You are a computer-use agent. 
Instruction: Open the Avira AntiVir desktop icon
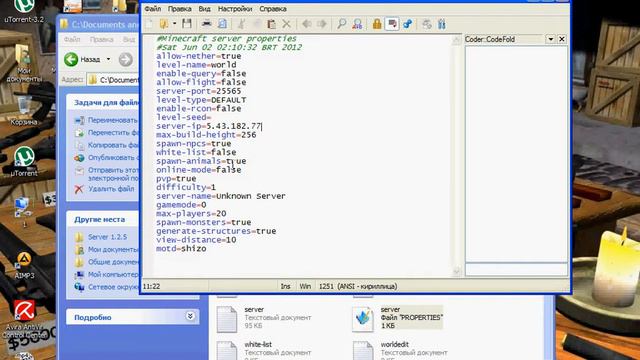(24, 320)
